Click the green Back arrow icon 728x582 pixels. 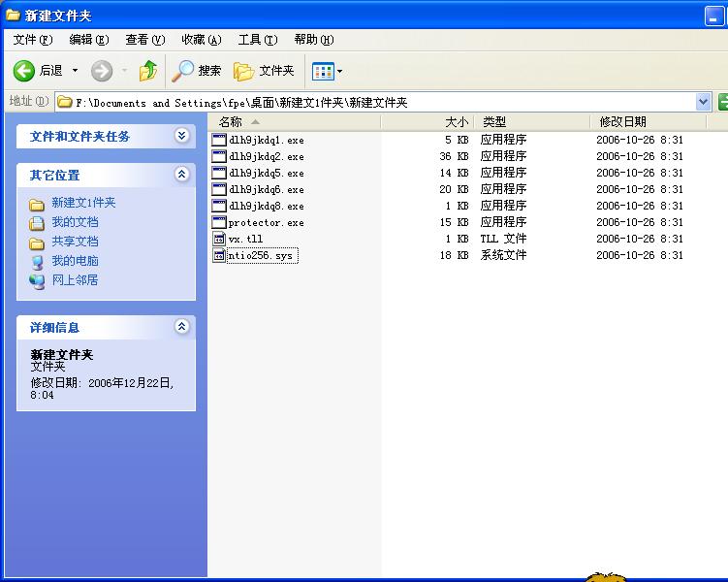coord(23,71)
